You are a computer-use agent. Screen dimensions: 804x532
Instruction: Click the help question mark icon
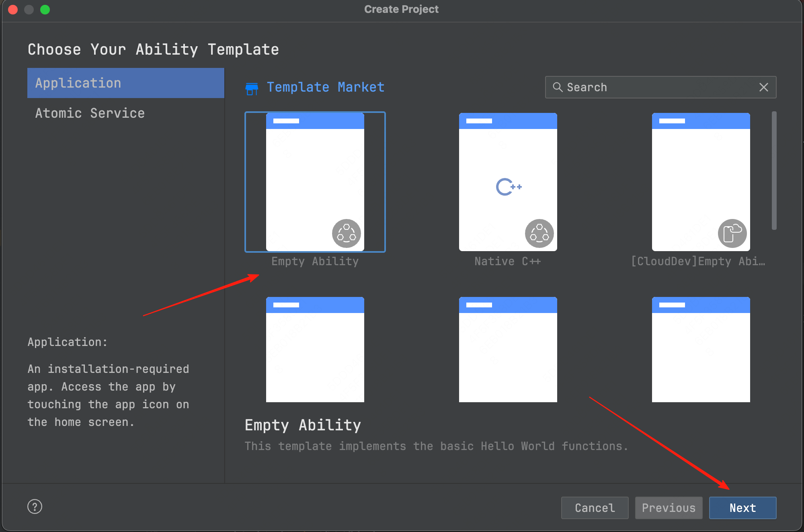[x=35, y=507]
